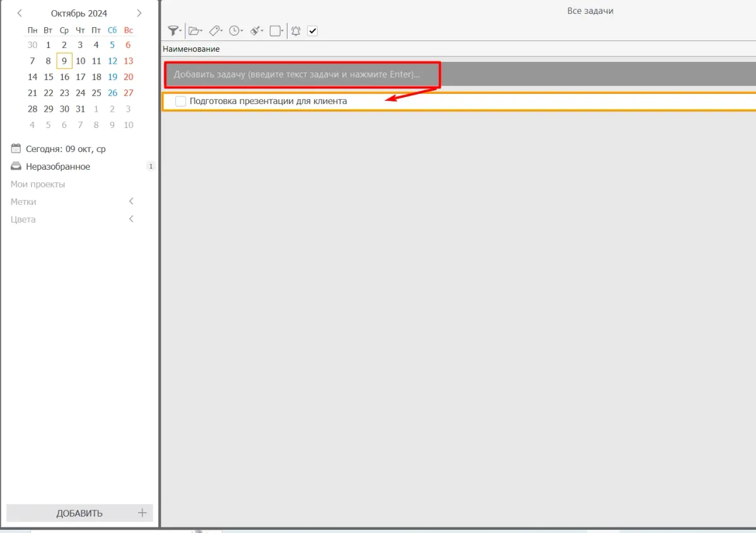Click the clock date icon in toolbar
Viewport: 756px width, 533px height.
pyautogui.click(x=235, y=31)
